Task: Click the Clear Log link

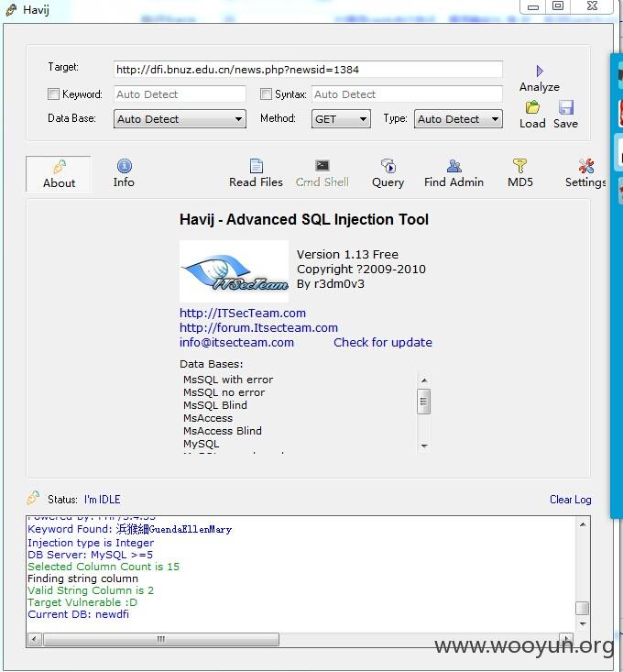Action: click(x=571, y=500)
